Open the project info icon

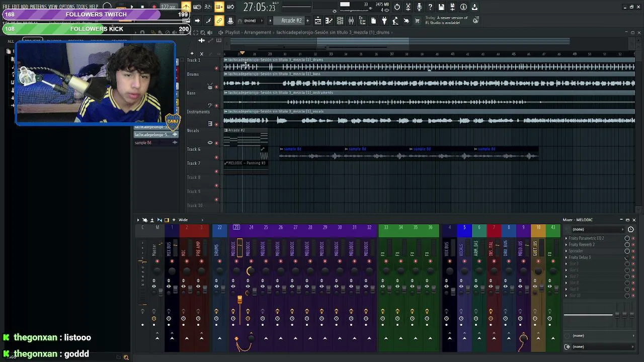[x=463, y=7]
